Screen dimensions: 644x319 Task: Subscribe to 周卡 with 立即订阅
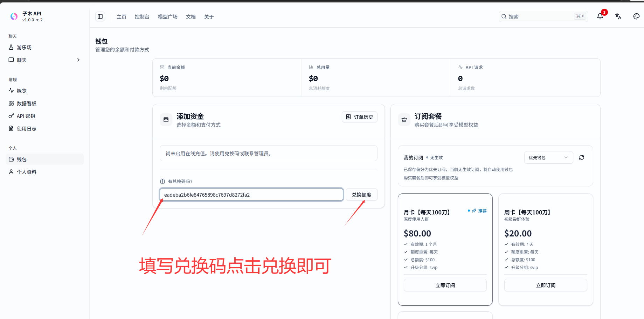point(546,285)
